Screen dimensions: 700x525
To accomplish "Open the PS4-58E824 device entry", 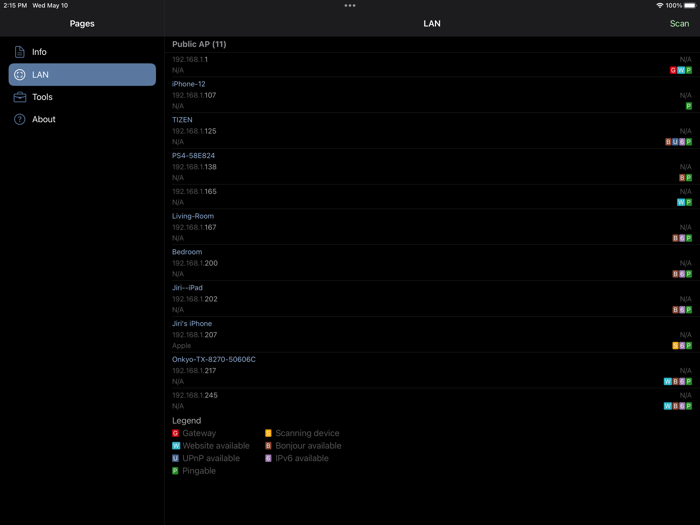I will [432, 167].
